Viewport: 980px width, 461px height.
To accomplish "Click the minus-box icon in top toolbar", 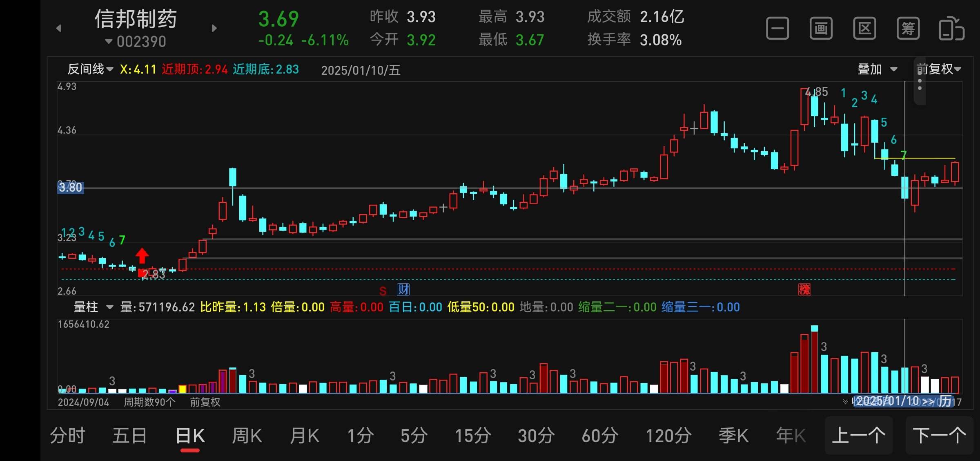I will point(777,29).
